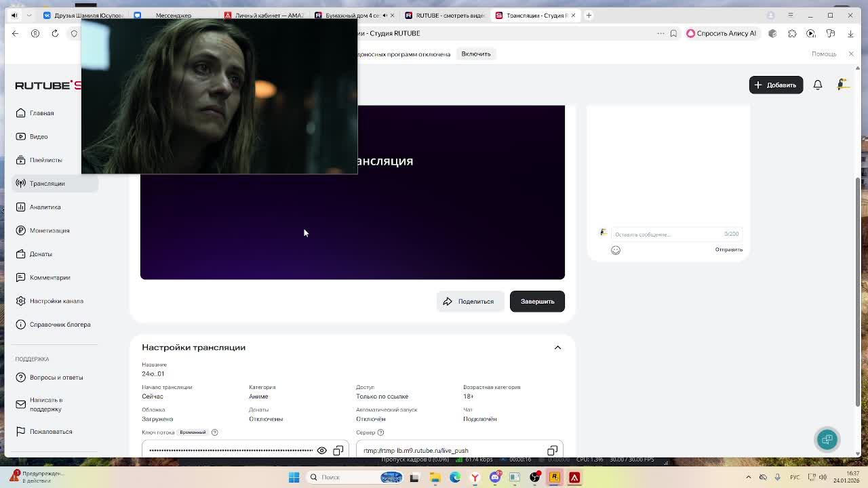Open notifications bell
Viewport: 868px width, 488px height.
pyautogui.click(x=818, y=85)
